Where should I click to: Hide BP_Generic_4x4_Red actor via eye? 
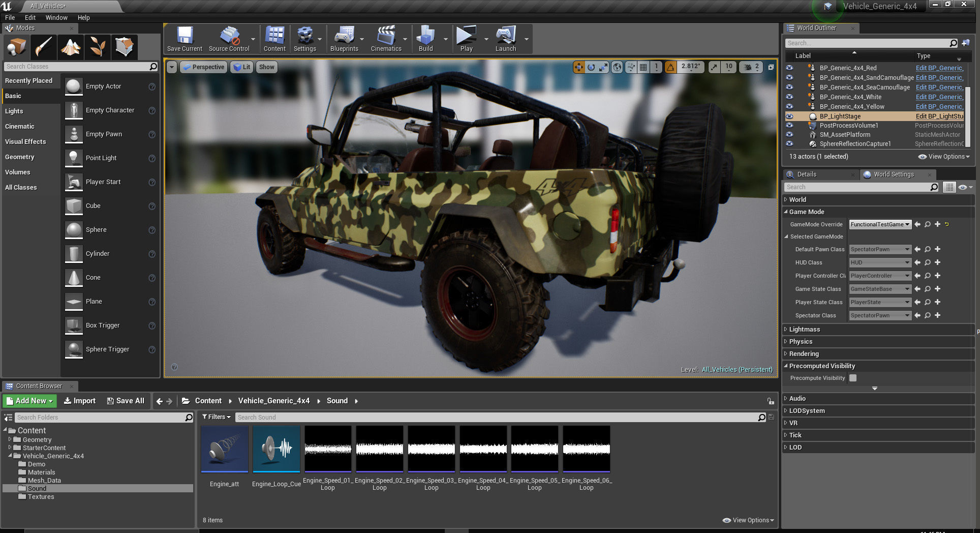click(789, 68)
